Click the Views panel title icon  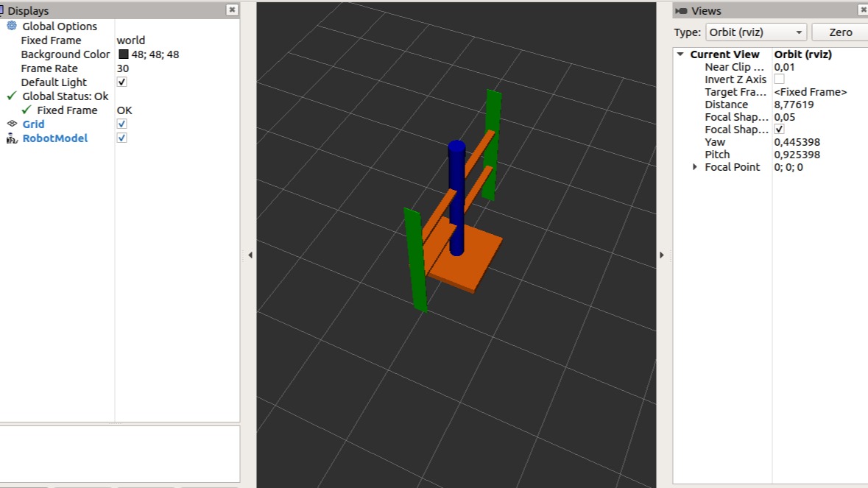click(681, 10)
